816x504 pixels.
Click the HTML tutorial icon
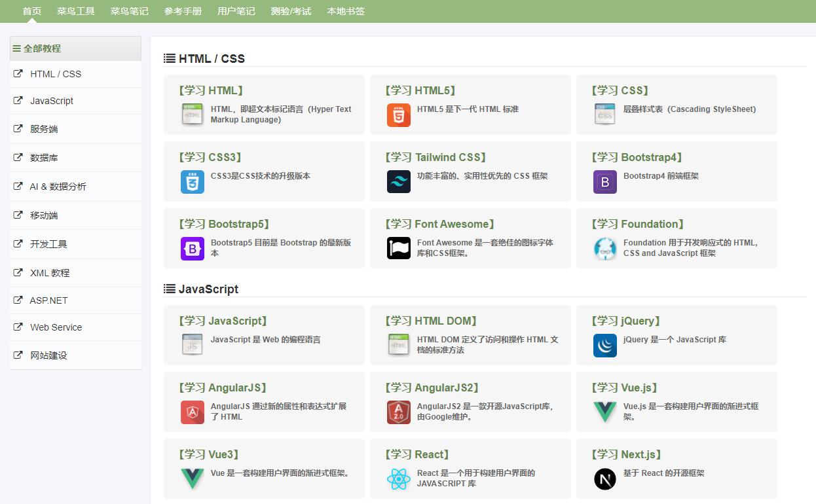[193, 115]
